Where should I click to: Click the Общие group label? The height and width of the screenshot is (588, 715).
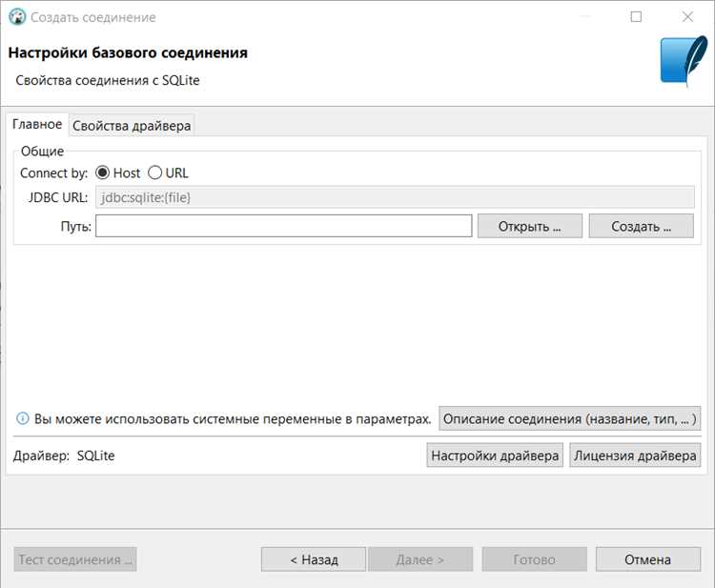42,152
